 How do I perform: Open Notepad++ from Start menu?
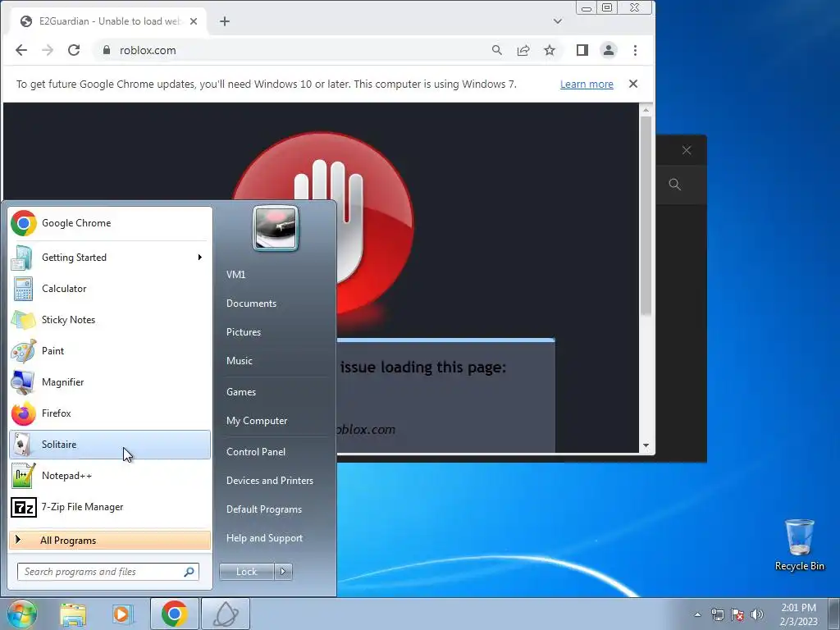[110, 475]
